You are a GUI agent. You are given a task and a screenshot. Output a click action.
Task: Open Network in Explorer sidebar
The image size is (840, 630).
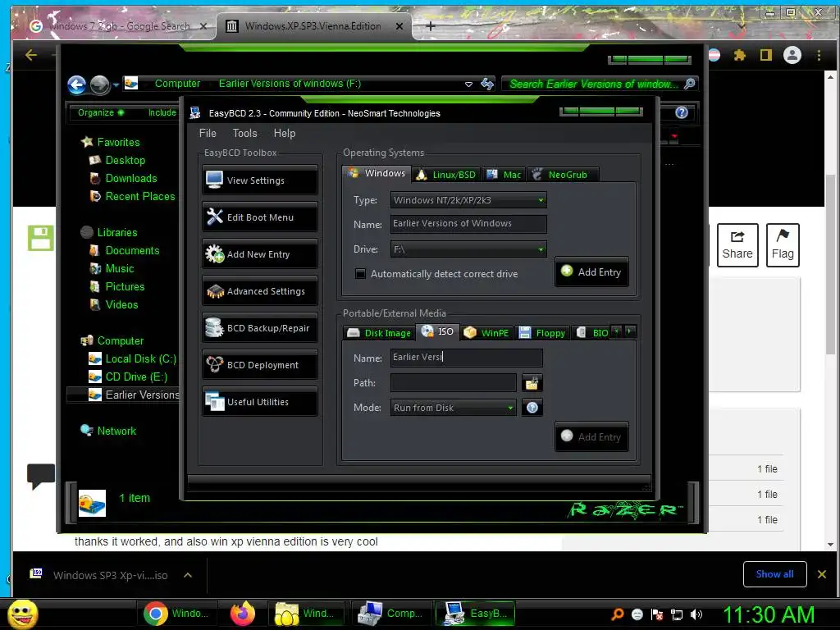coord(109,431)
